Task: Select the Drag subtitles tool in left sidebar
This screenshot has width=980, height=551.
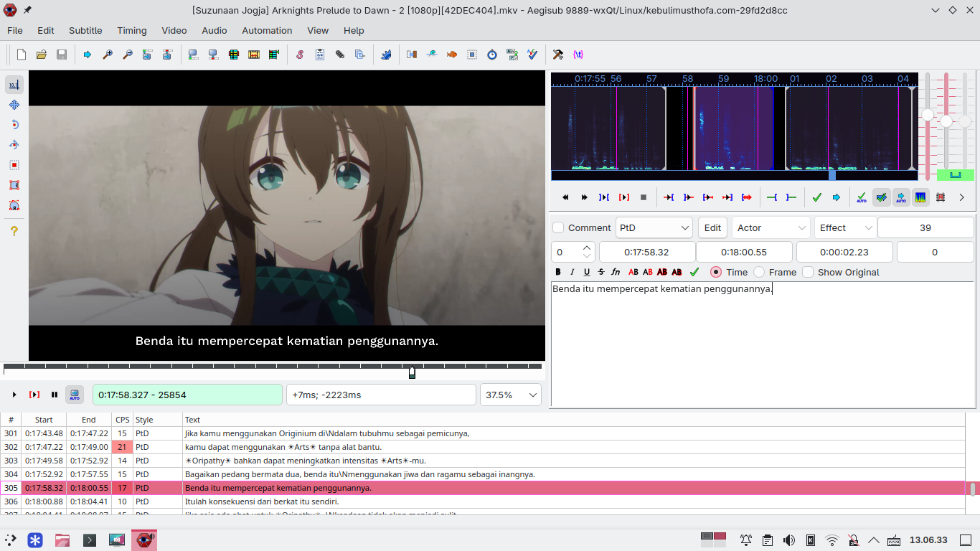Action: point(14,105)
